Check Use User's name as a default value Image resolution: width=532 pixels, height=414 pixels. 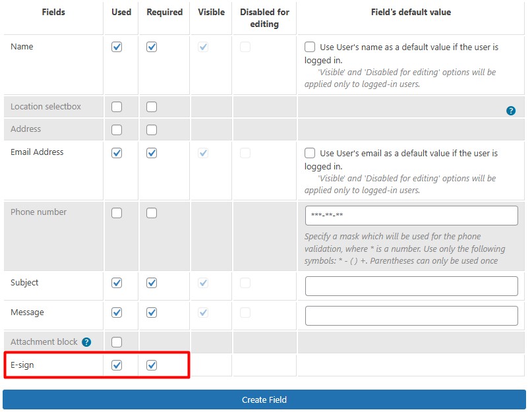(310, 47)
